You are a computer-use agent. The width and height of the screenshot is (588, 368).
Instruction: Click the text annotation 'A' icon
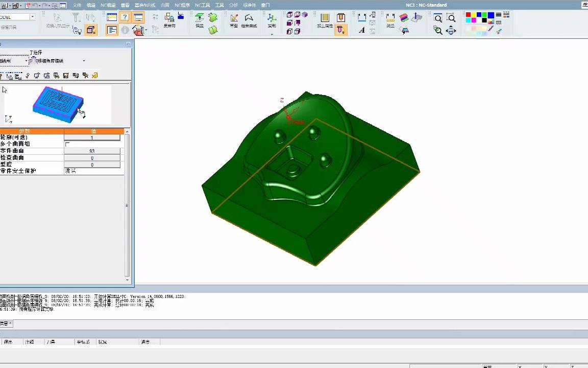tap(362, 30)
